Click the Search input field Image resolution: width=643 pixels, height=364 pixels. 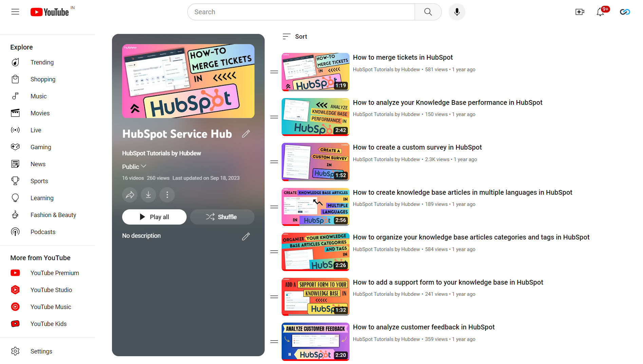pyautogui.click(x=301, y=12)
